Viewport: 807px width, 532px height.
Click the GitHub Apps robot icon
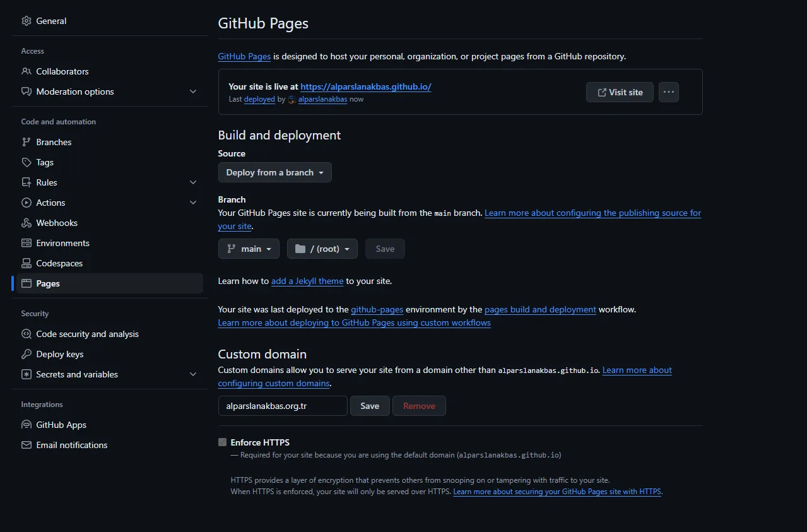[x=27, y=425]
